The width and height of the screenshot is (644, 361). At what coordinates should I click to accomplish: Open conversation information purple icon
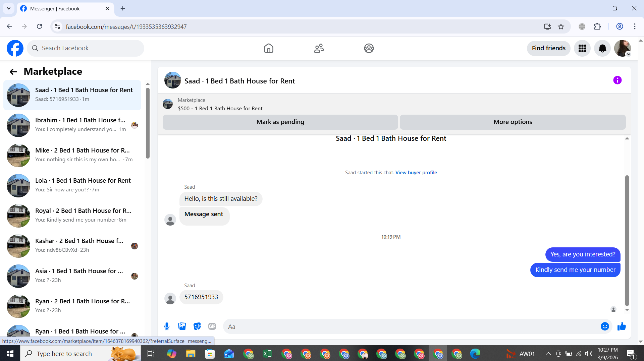(617, 80)
